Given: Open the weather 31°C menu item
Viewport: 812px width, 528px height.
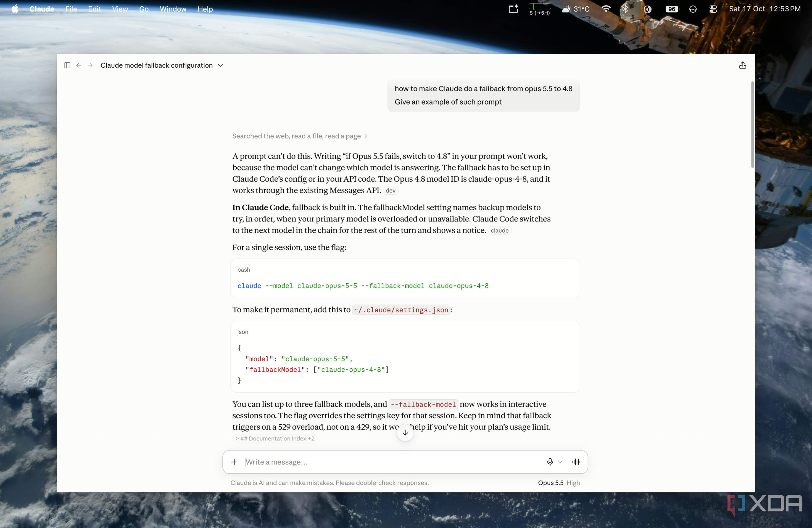Looking at the screenshot, I should pyautogui.click(x=576, y=9).
